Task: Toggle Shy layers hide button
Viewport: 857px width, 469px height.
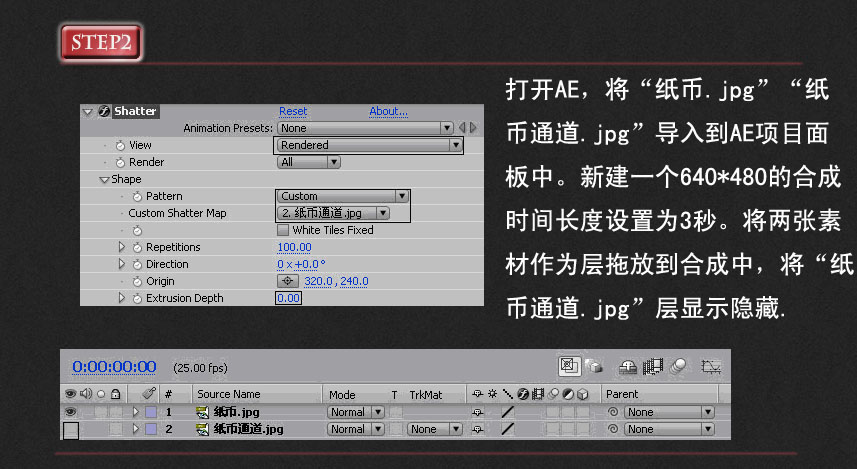Action: pyautogui.click(x=627, y=367)
